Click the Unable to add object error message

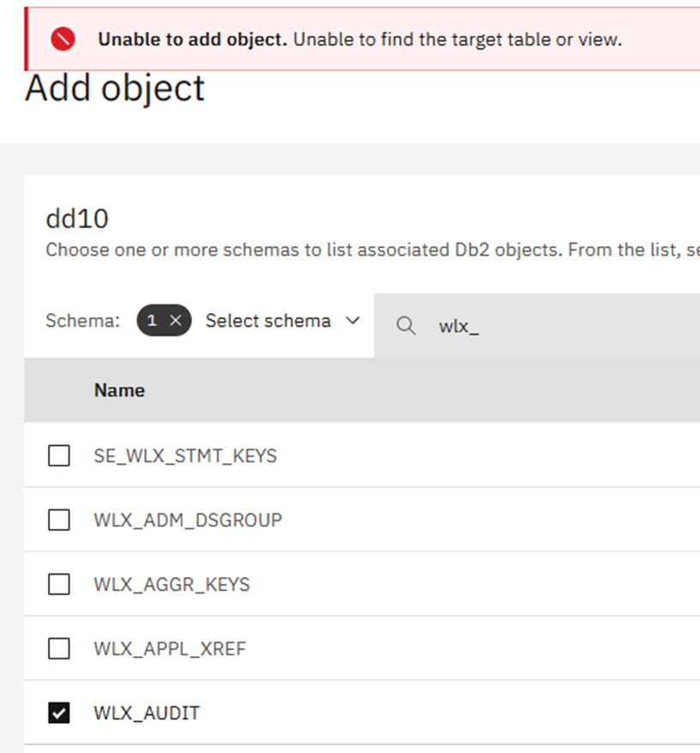click(359, 39)
